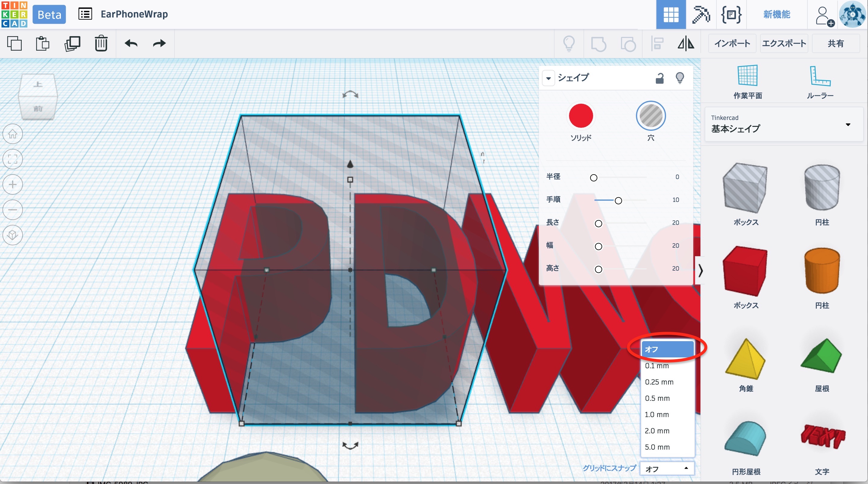Open the snap grid オフ combo box
Image resolution: width=868 pixels, height=484 pixels.
[x=666, y=469]
